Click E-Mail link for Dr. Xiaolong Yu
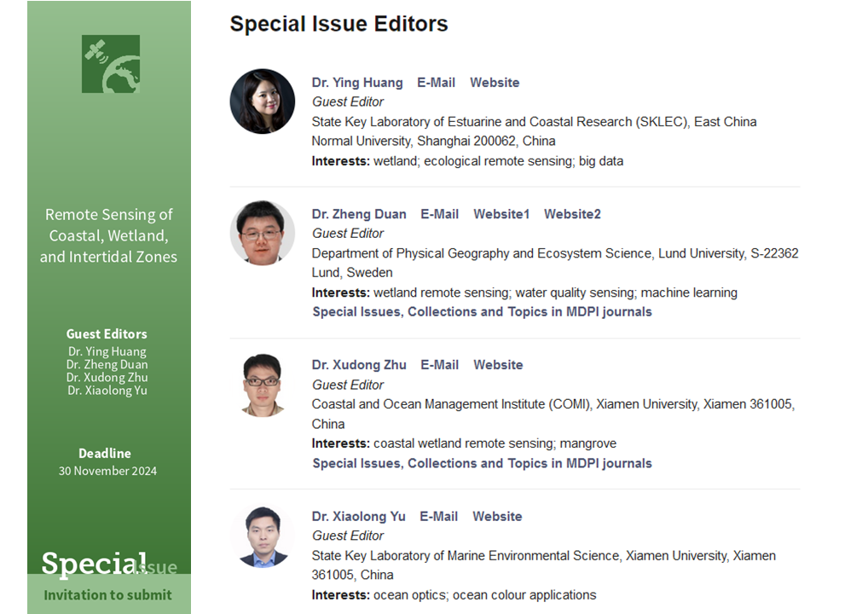 click(x=438, y=517)
